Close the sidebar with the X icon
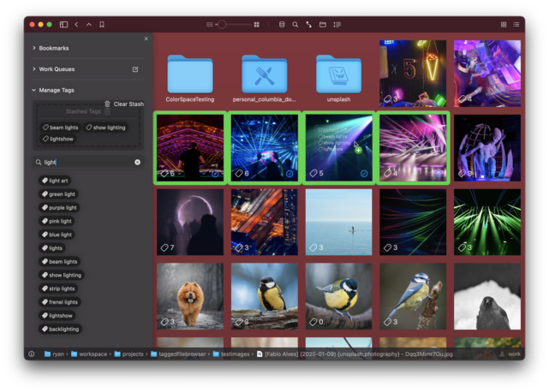This screenshot has height=392, width=549. 146,39
